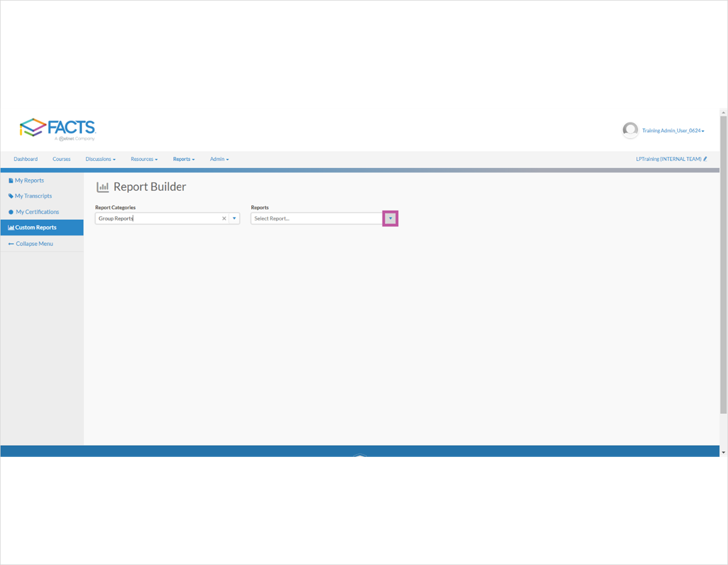Select the My Transcripts tag icon
This screenshot has width=728, height=565.
[x=10, y=196]
